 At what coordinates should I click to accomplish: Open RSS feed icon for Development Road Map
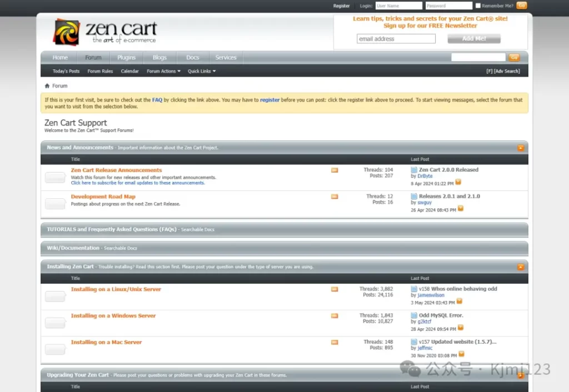click(335, 197)
